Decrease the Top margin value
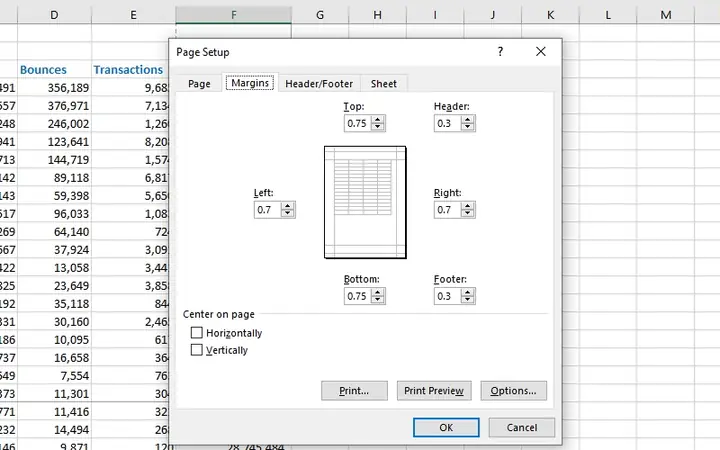The height and width of the screenshot is (450, 720). 378,127
